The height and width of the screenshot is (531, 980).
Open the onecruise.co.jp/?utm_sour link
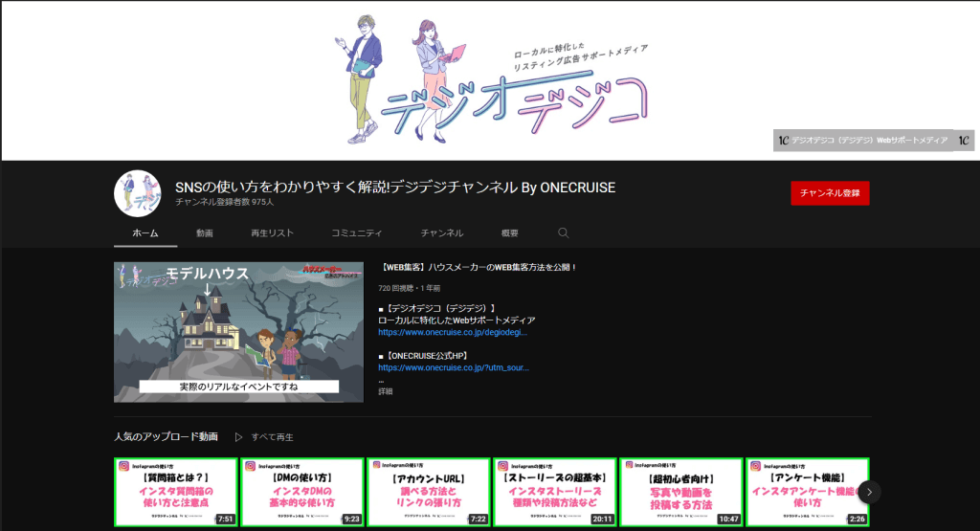(x=454, y=368)
